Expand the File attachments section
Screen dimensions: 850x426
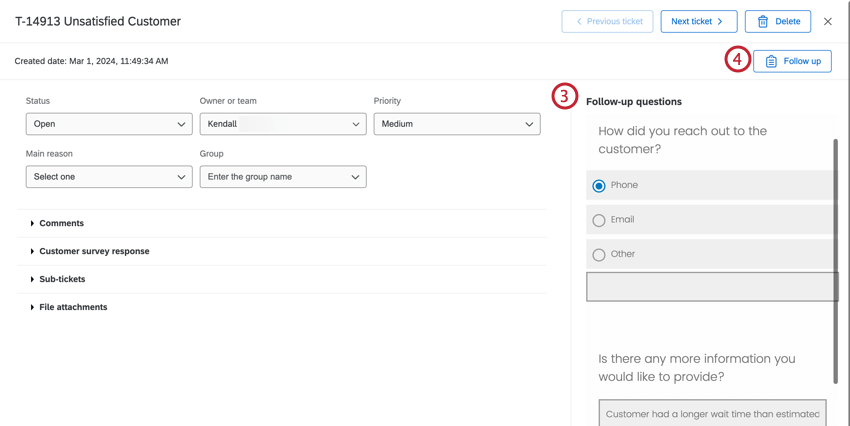coord(73,307)
